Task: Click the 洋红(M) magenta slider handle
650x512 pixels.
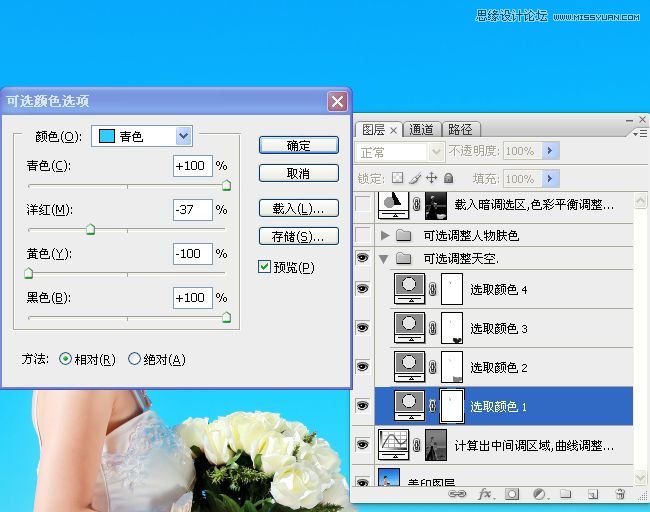Action: 90,229
